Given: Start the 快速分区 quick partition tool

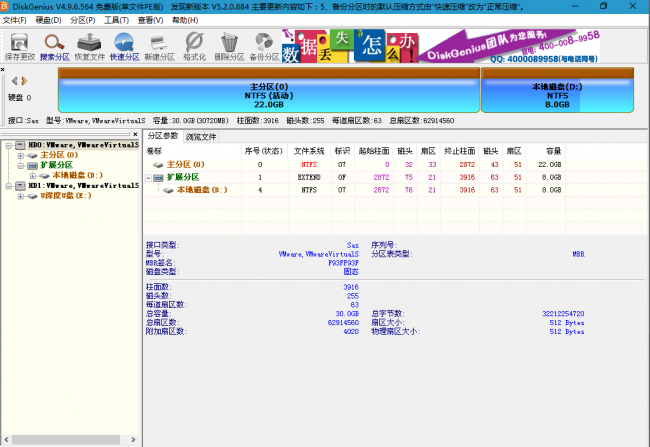Looking at the screenshot, I should 124,47.
